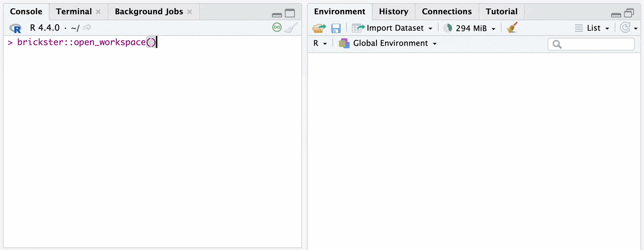Clear environment objects with broom icon
Viewport: 644px width, 250px height.
click(x=512, y=28)
